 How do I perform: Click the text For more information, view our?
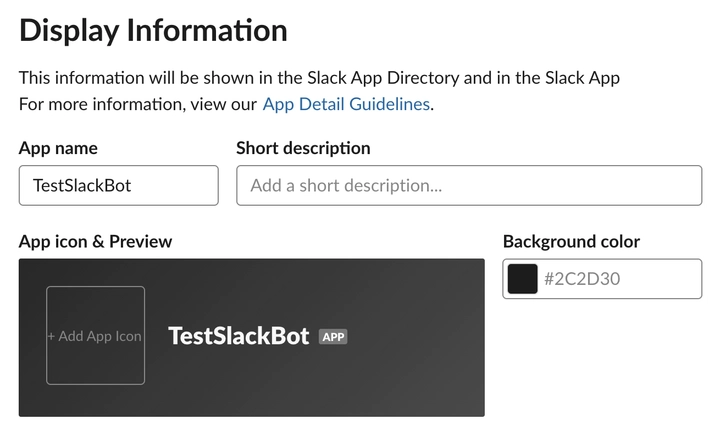(x=138, y=104)
